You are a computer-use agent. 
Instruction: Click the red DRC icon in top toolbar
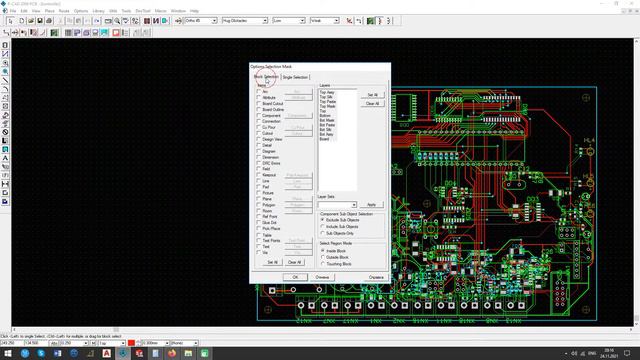(x=349, y=21)
